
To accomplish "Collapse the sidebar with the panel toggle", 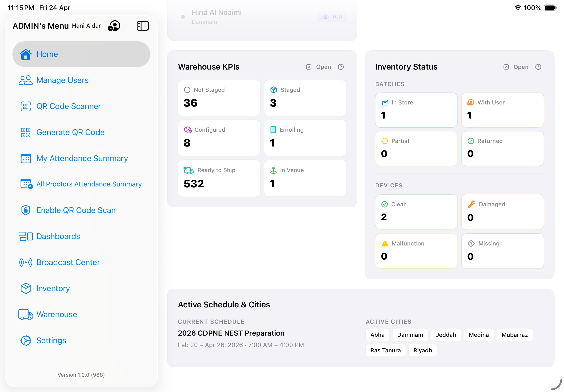I will tap(142, 26).
